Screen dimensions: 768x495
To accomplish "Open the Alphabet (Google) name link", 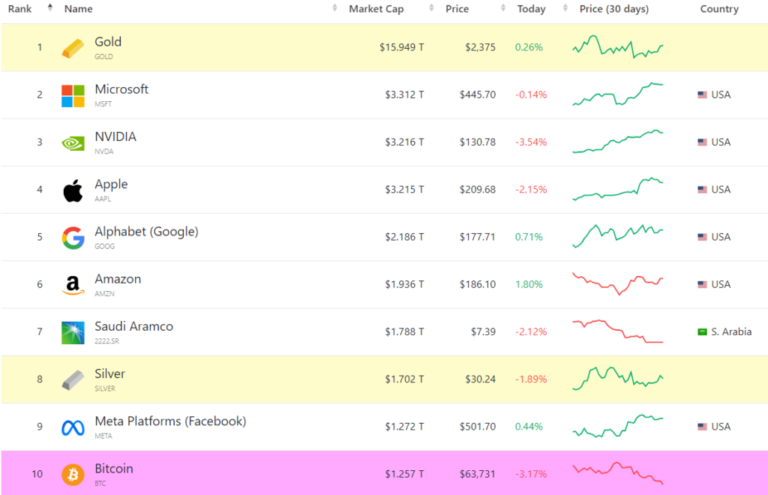I will click(146, 231).
